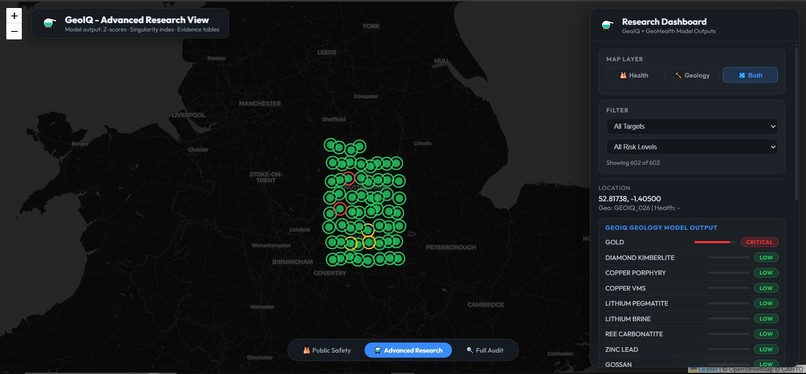Click the LOW badge for Diamond Kimberlite

(x=766, y=257)
